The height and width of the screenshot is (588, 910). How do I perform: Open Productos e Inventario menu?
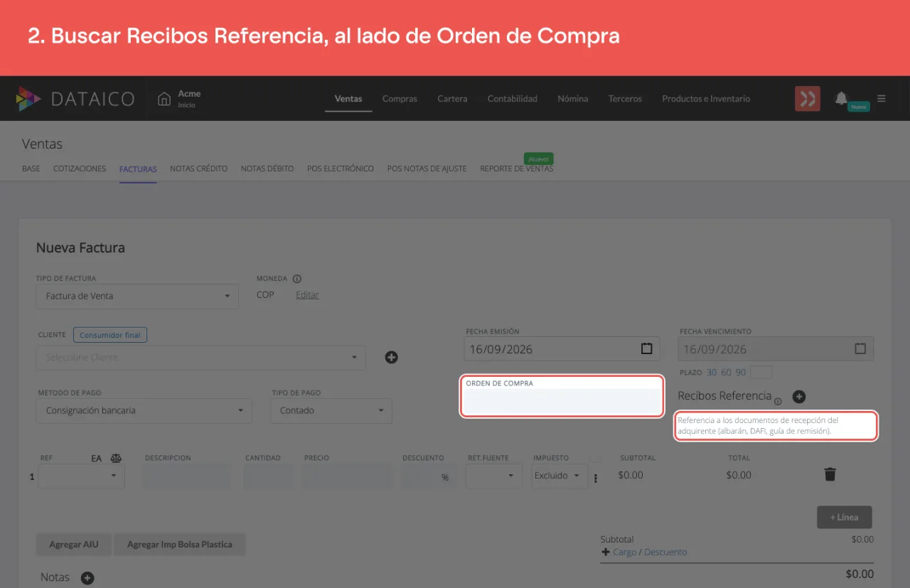pos(706,99)
